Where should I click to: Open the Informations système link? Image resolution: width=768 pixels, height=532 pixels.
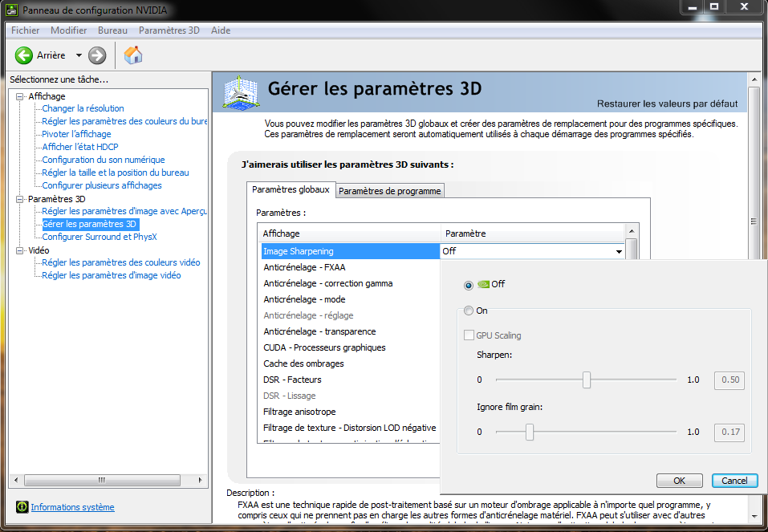click(x=72, y=507)
